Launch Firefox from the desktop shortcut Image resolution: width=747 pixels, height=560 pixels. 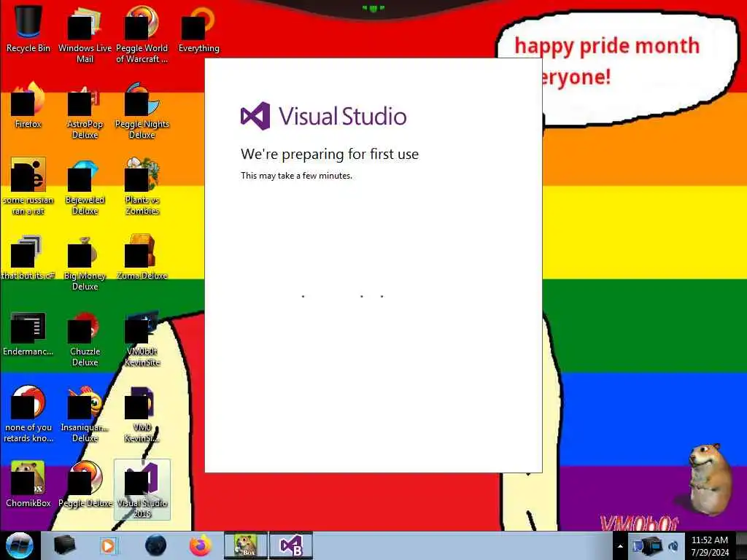click(28, 106)
